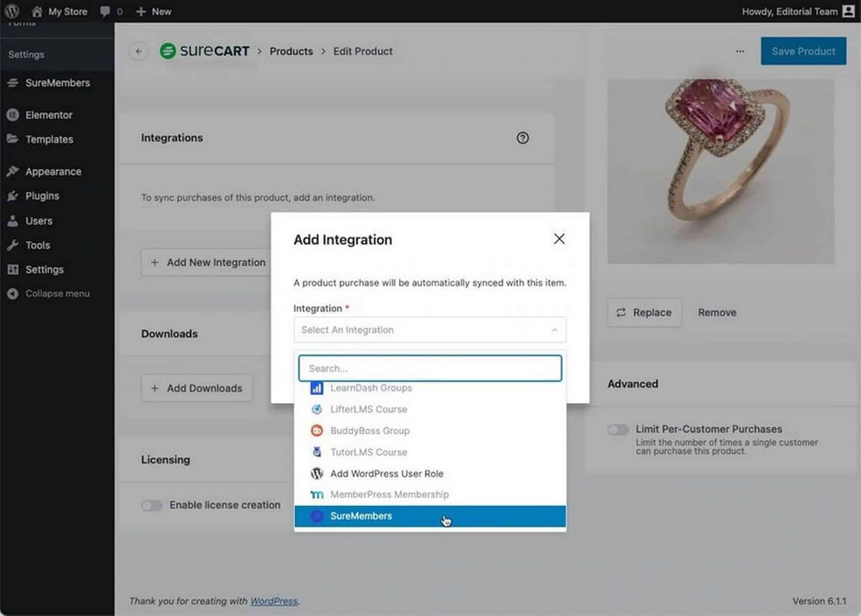
Task: Click the Tools sidebar icon
Action: (12, 245)
